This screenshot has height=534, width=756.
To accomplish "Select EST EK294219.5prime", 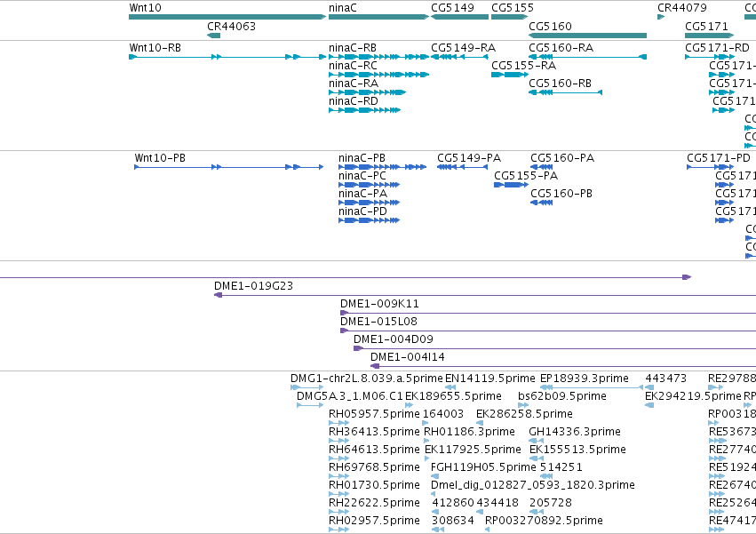I will coord(649,405).
